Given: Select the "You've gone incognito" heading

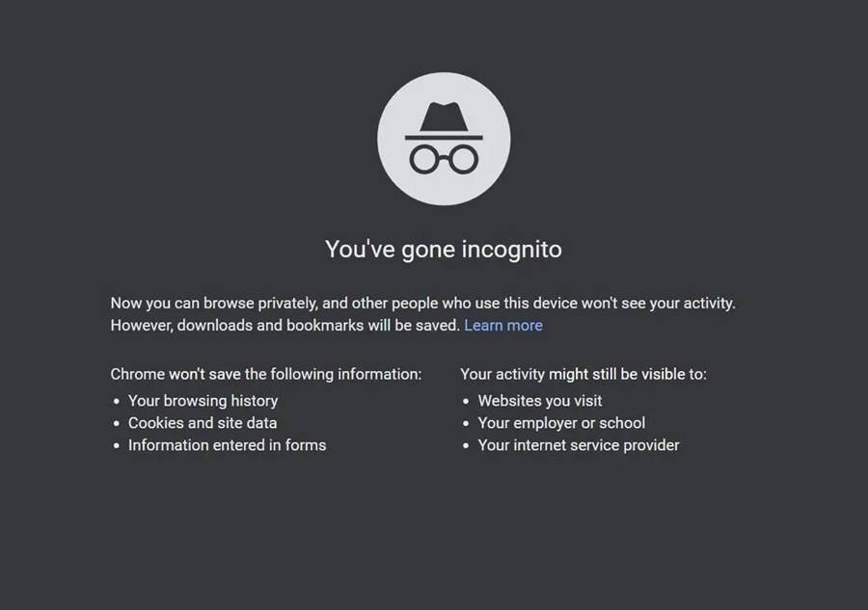Looking at the screenshot, I should pos(444,250).
